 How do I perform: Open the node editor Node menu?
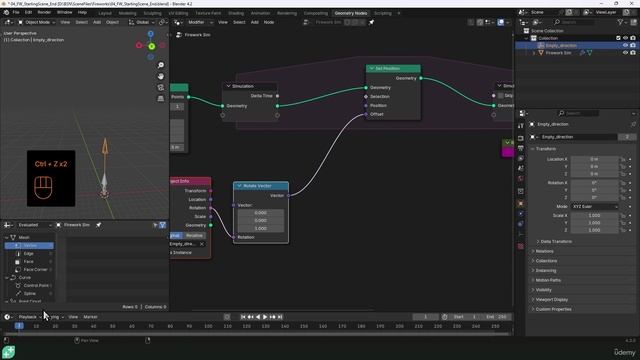(x=269, y=22)
